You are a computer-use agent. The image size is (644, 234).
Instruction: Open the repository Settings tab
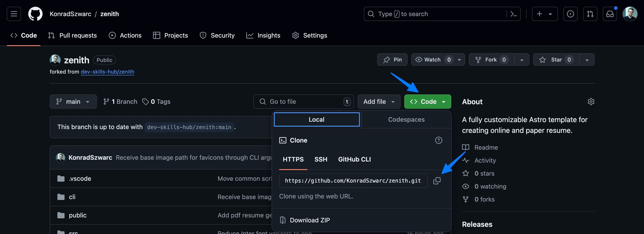pyautogui.click(x=309, y=35)
